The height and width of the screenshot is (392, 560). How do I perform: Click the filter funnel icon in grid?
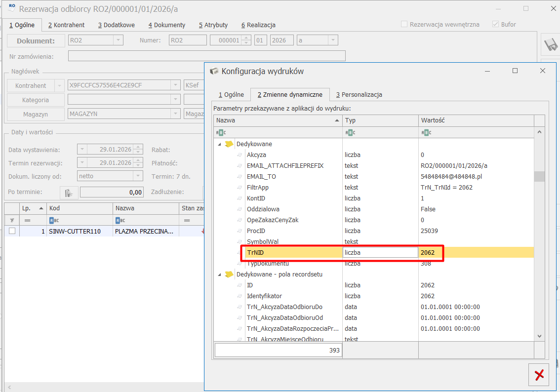[11, 220]
